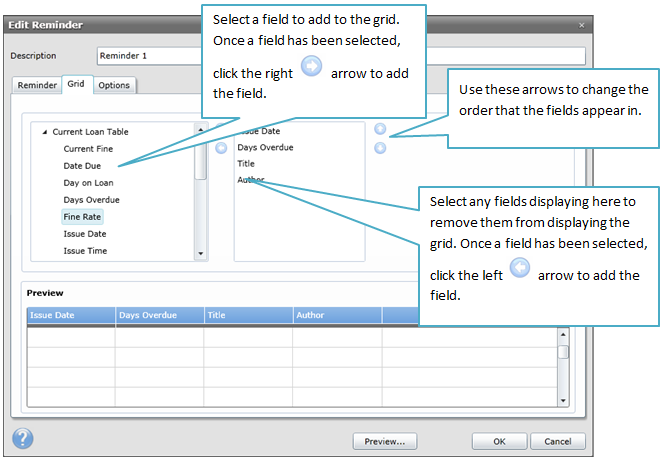Select Issue Time in the field tree
The width and height of the screenshot is (665, 465).
85,250
